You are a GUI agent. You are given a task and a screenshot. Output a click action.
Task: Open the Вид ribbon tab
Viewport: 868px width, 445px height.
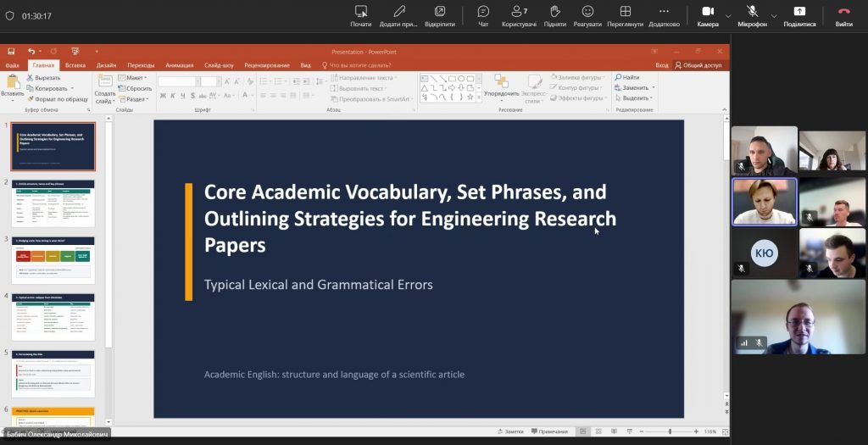[305, 65]
